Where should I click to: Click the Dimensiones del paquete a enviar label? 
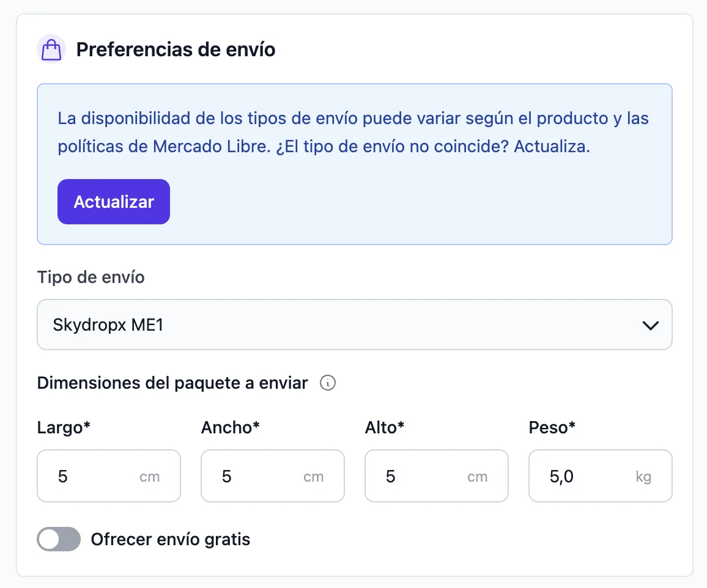pos(172,383)
